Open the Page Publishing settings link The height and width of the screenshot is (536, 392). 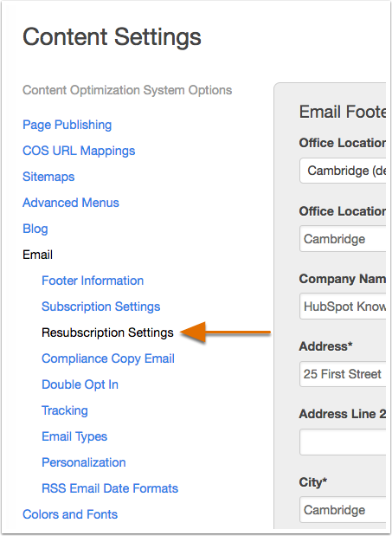click(67, 125)
